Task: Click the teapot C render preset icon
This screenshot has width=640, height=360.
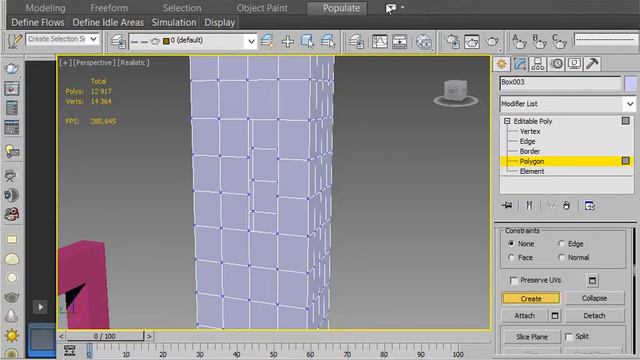Action: (x=559, y=41)
